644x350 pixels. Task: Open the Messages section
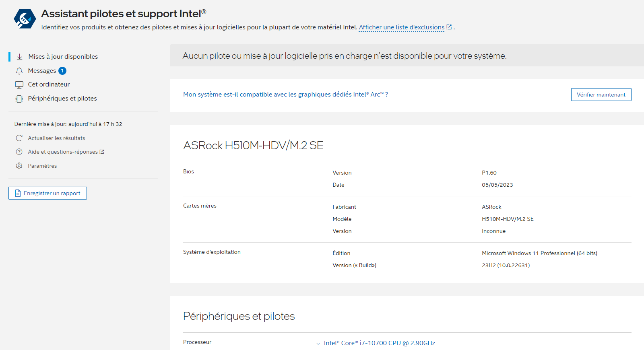point(42,71)
